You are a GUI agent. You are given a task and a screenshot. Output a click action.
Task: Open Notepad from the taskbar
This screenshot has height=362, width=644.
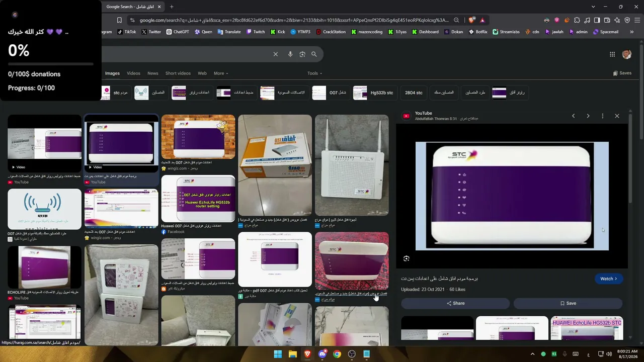[x=367, y=354]
